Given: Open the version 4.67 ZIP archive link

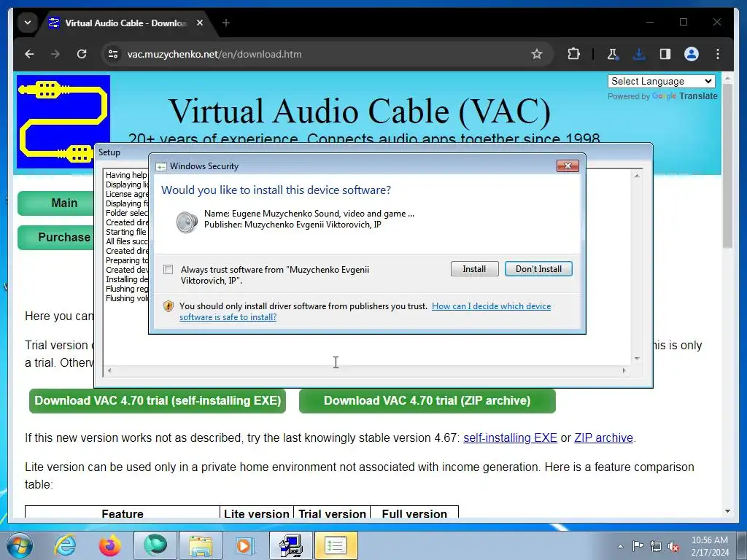Looking at the screenshot, I should [603, 437].
